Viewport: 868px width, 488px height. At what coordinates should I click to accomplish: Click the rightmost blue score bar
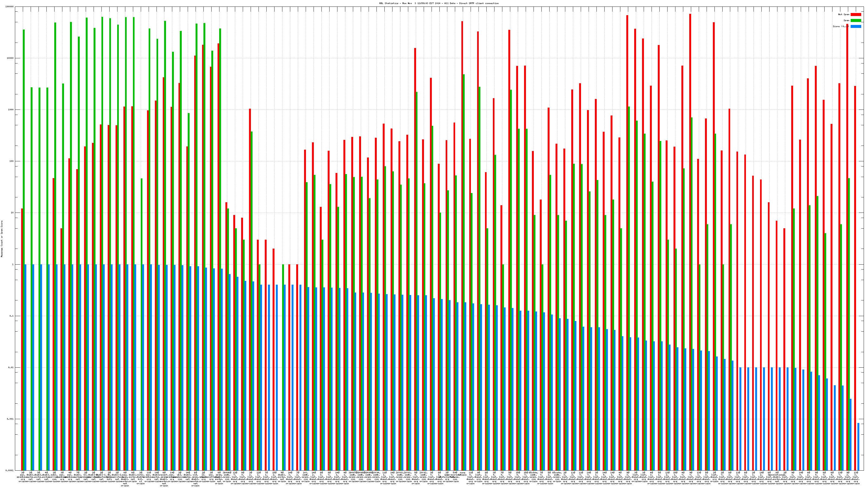pyautogui.click(x=858, y=447)
